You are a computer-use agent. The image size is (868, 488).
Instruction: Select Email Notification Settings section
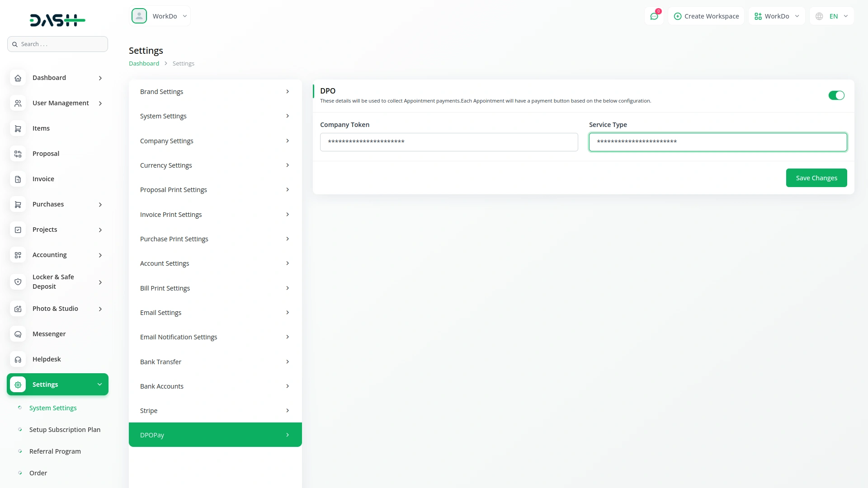tap(215, 337)
